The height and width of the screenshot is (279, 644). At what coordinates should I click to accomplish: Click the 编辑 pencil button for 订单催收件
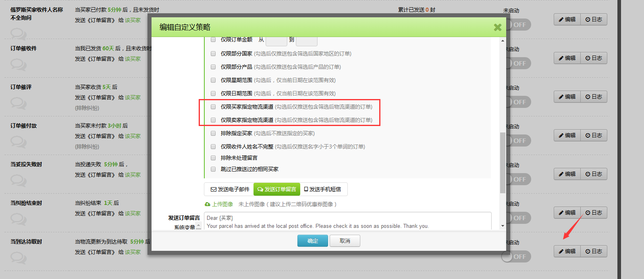tap(567, 58)
